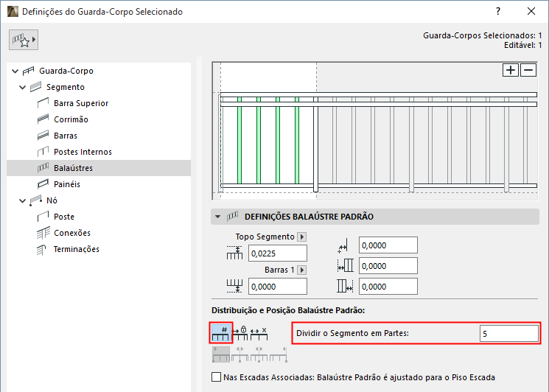Click the Nó label in tree
The height and width of the screenshot is (392, 549).
(x=52, y=200)
